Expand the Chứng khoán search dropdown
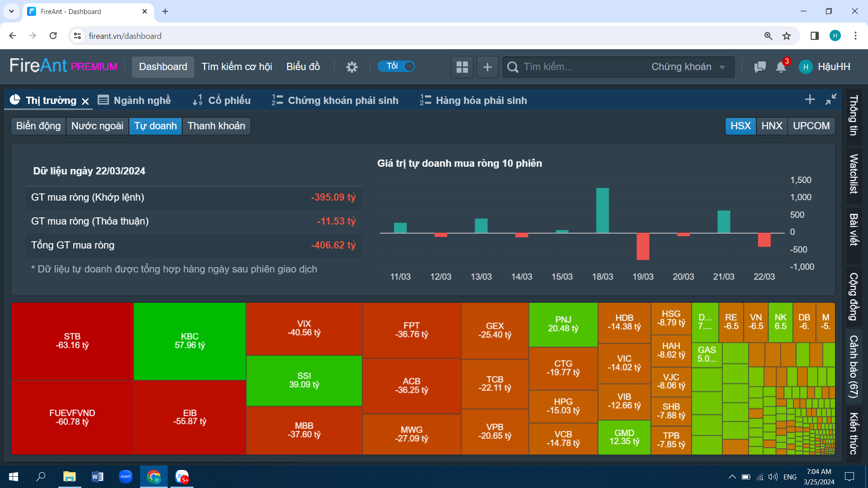The width and height of the screenshot is (868, 488). tap(688, 67)
